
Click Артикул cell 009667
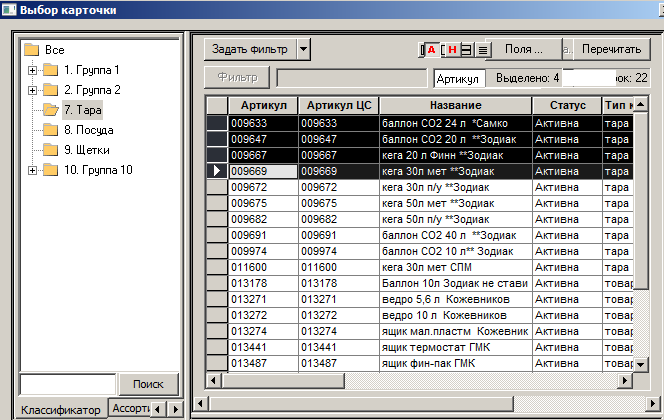263,155
